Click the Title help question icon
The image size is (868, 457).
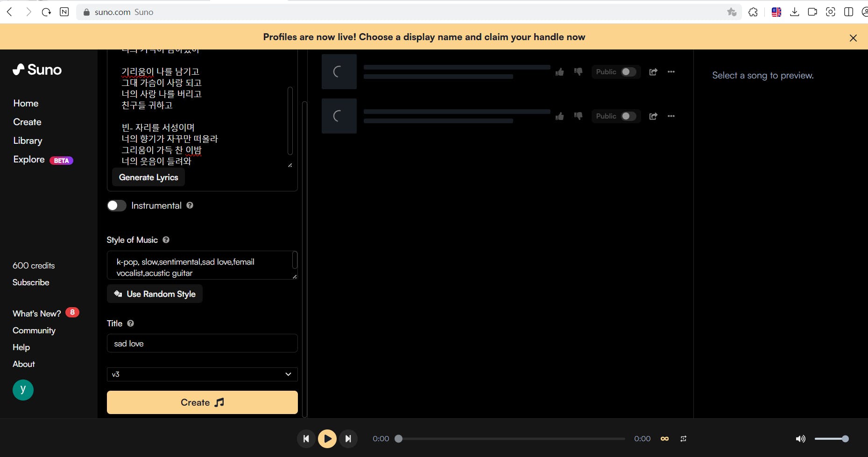tap(130, 323)
